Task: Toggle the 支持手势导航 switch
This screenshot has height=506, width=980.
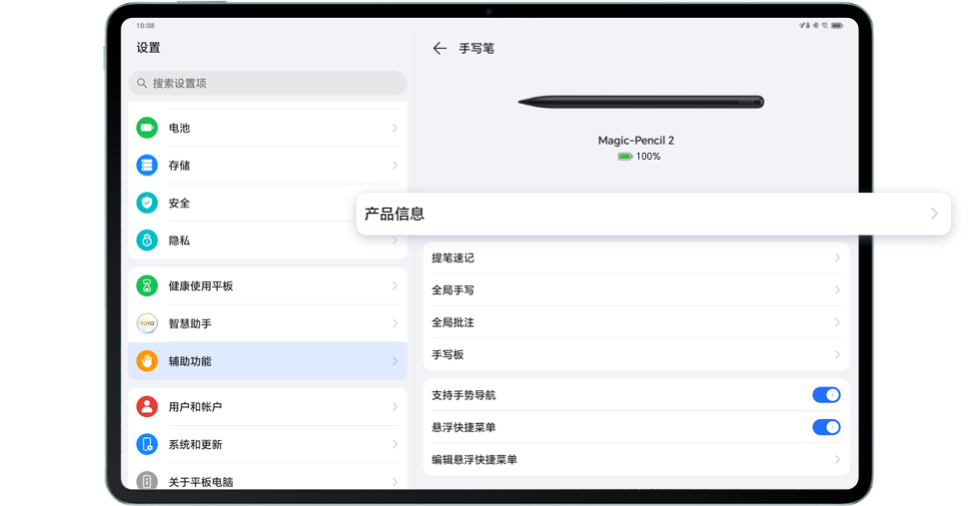Action: click(x=825, y=395)
